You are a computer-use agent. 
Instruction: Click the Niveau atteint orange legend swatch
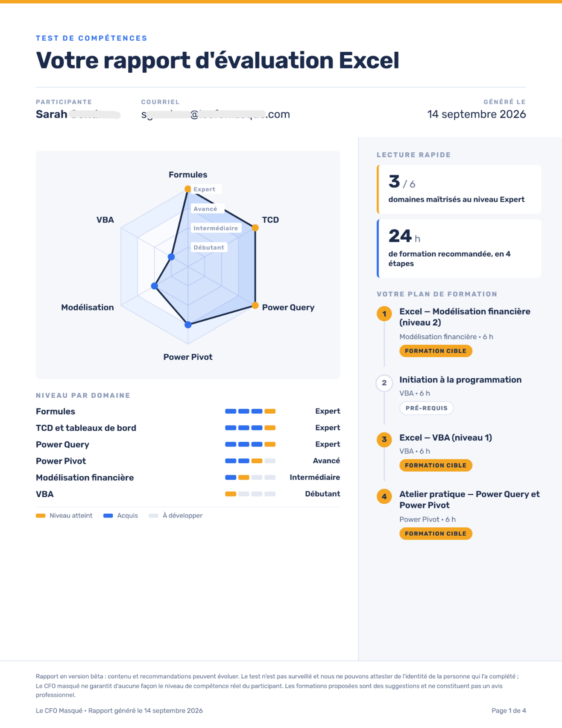(41, 516)
